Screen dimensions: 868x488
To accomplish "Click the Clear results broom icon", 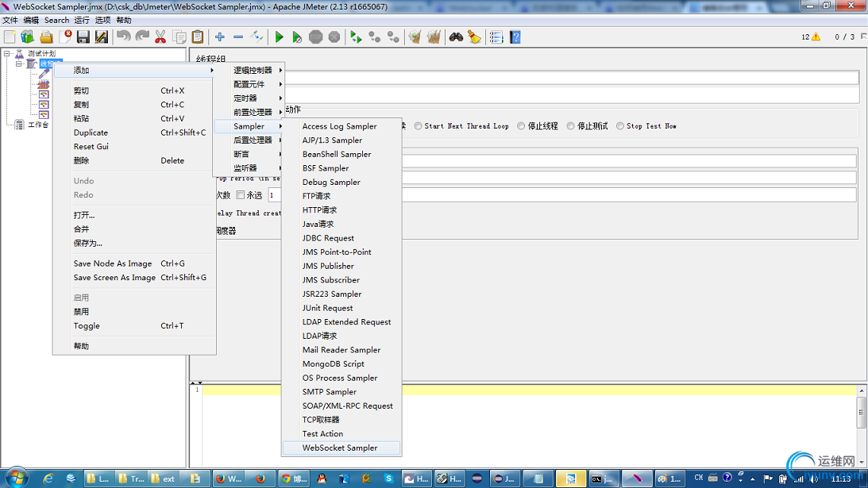I will tap(415, 37).
